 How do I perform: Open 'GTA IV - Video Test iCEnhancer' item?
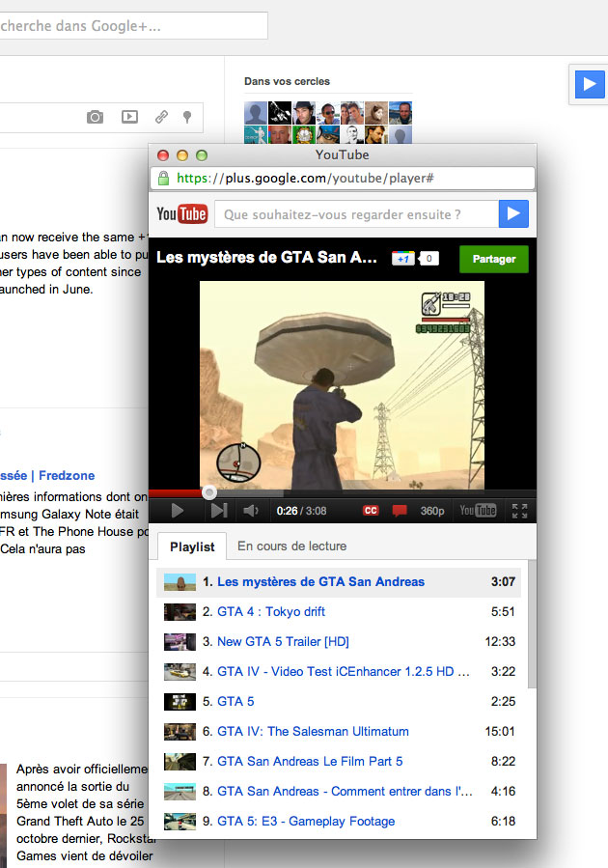(x=339, y=671)
